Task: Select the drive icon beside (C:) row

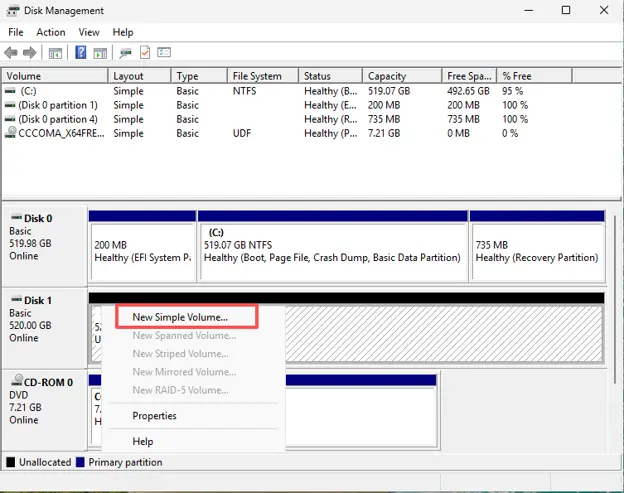Action: coord(10,91)
